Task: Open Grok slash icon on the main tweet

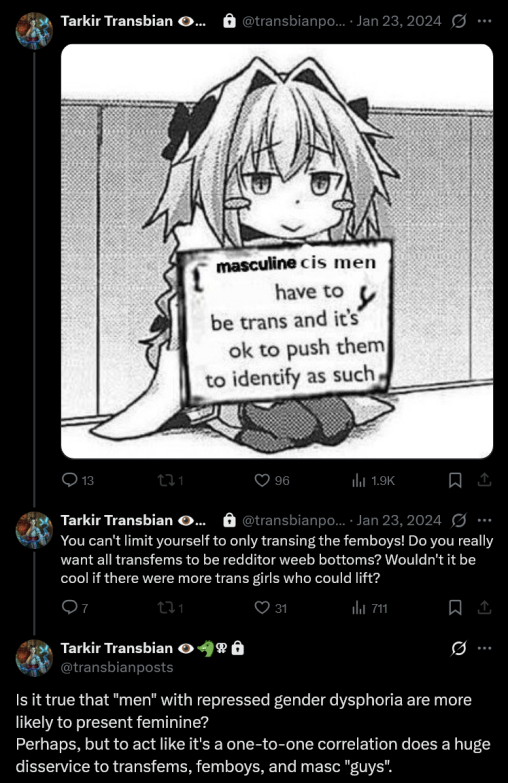Action: pos(458,648)
